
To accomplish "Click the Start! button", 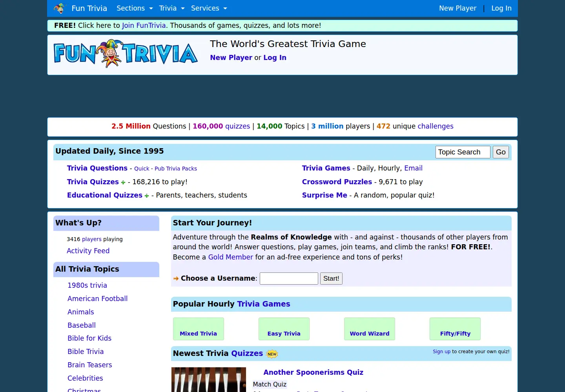I will (x=331, y=279).
